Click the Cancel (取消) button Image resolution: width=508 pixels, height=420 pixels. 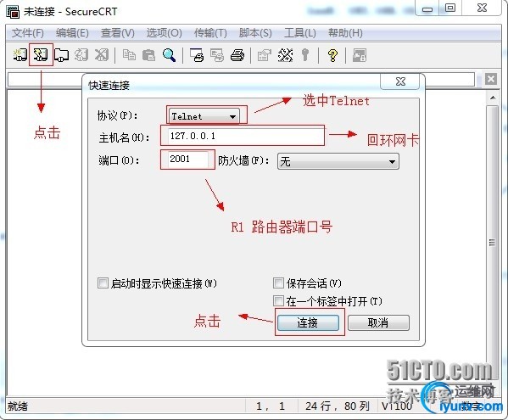[x=378, y=322]
